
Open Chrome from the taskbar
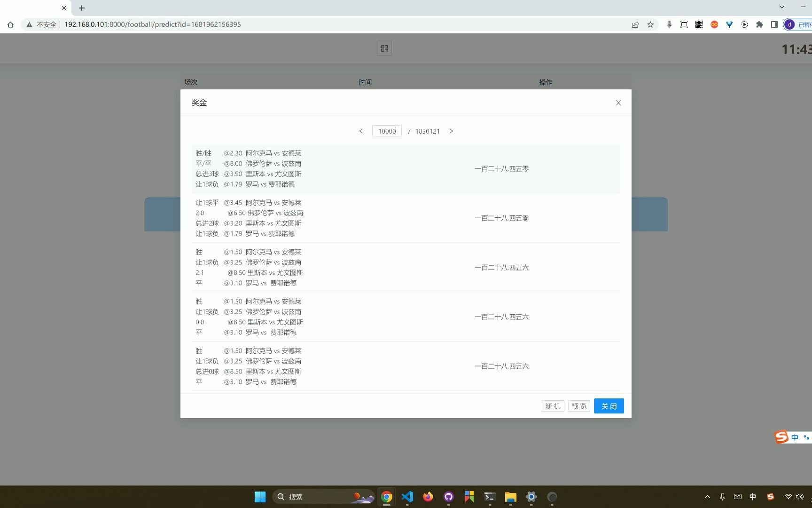tap(387, 497)
